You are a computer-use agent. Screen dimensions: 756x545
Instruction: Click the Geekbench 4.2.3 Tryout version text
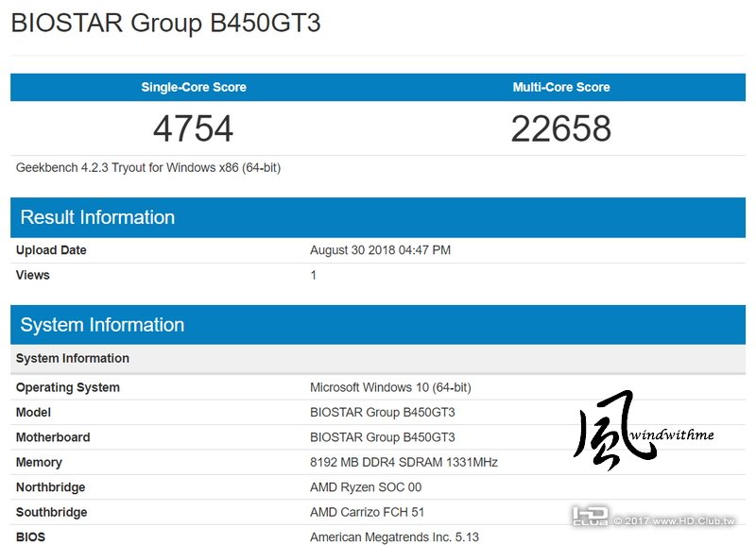coord(148,168)
